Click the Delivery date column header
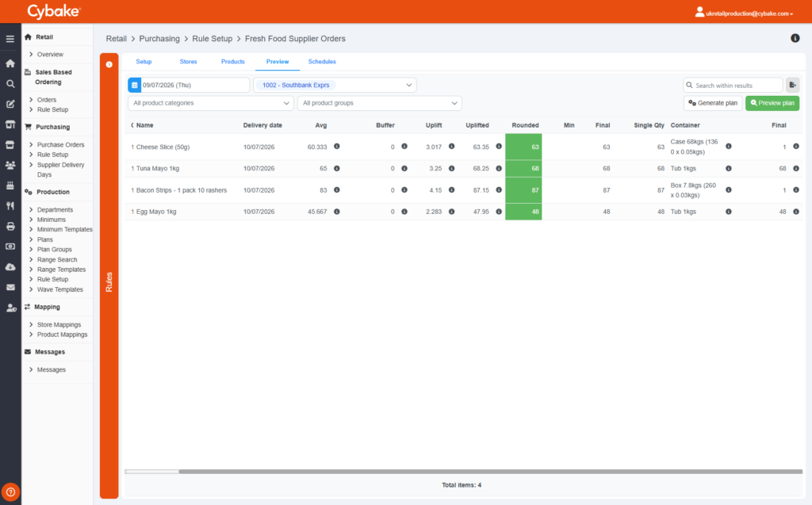Image resolution: width=812 pixels, height=505 pixels. click(x=262, y=125)
